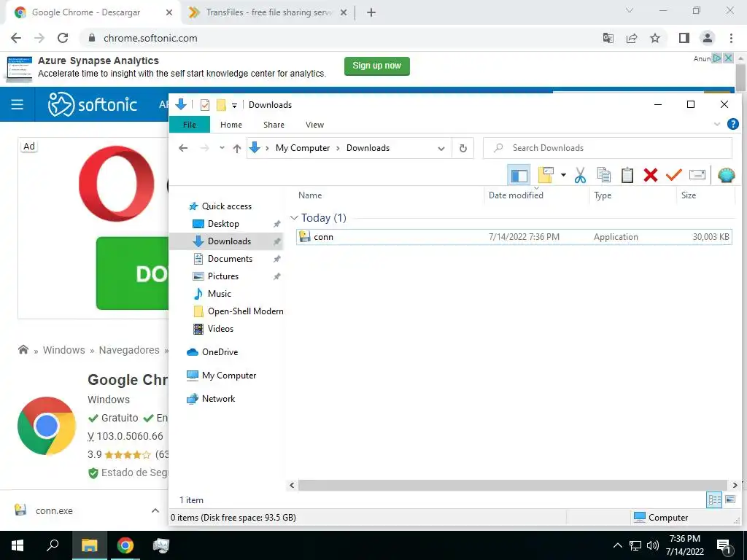The image size is (747, 560).
Task: Open Music in the navigation pane
Action: (219, 294)
